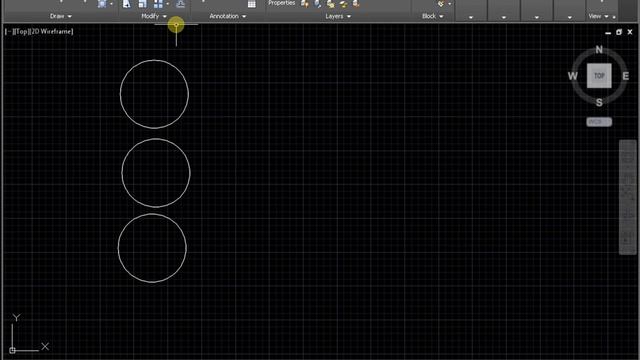
Task: Click the W direction on ViewCube compass
Action: click(x=573, y=76)
